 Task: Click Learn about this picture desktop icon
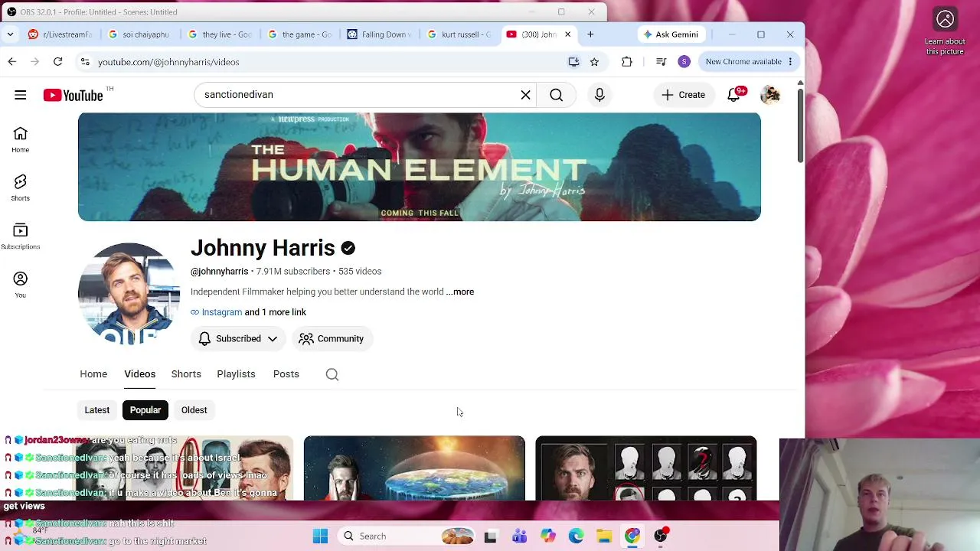(x=945, y=31)
